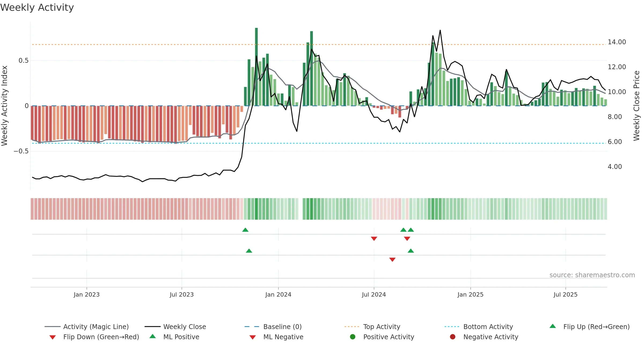Toggle Flip Down (Green→Red) legend entry

94,337
